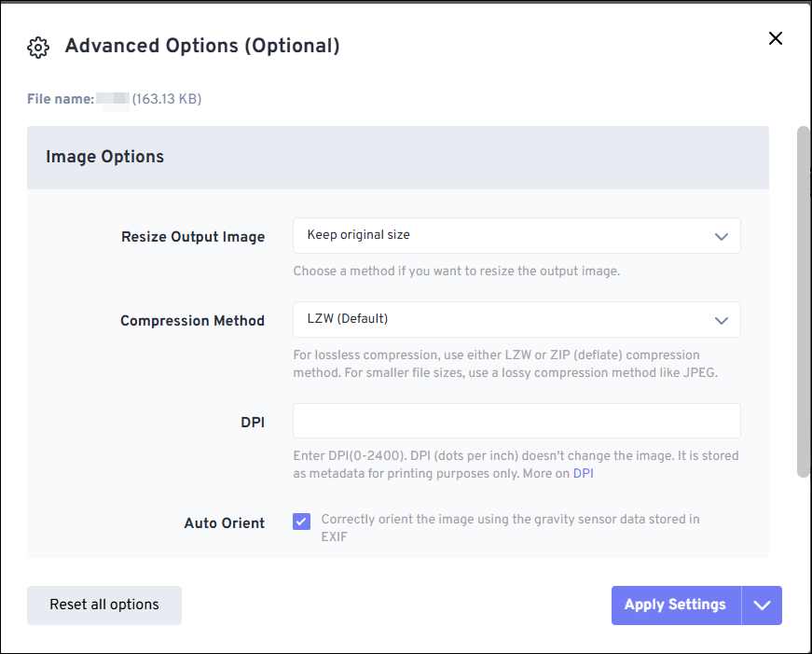Expand the Apply Settings arrow for more actions
Image resolution: width=812 pixels, height=654 pixels.
[x=762, y=605]
